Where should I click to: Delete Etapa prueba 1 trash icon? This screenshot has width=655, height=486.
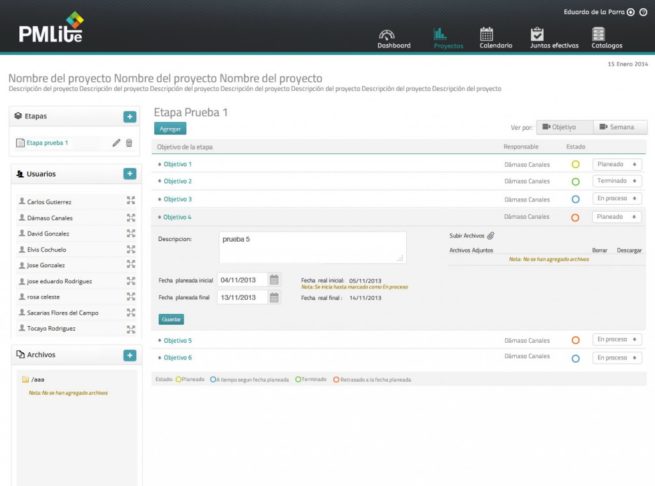click(129, 143)
